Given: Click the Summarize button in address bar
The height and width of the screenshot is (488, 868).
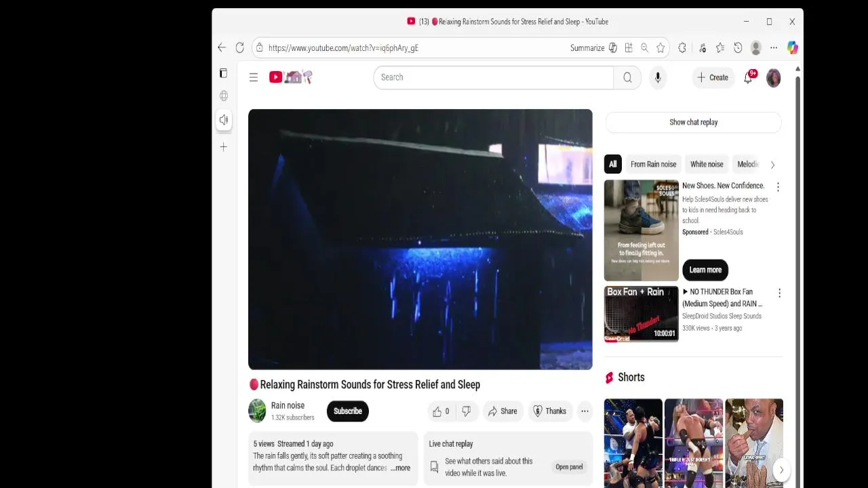Looking at the screenshot, I should 587,48.
